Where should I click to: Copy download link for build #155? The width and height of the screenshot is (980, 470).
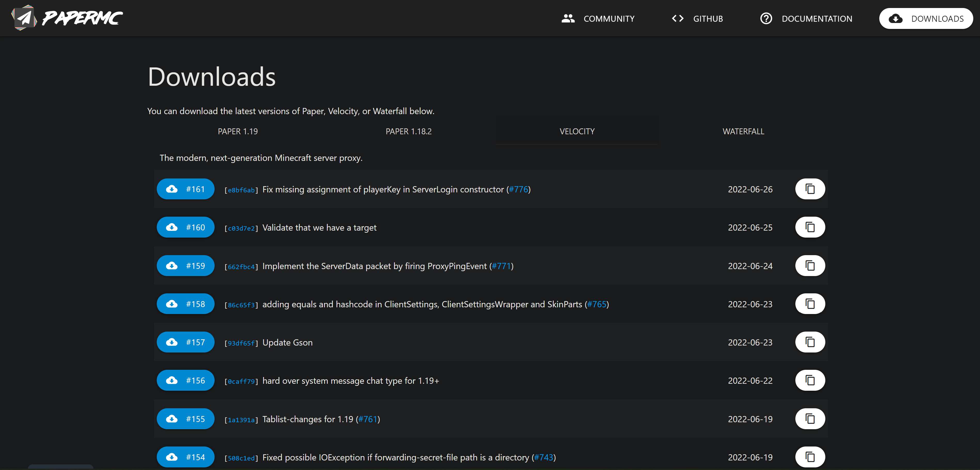click(x=810, y=419)
